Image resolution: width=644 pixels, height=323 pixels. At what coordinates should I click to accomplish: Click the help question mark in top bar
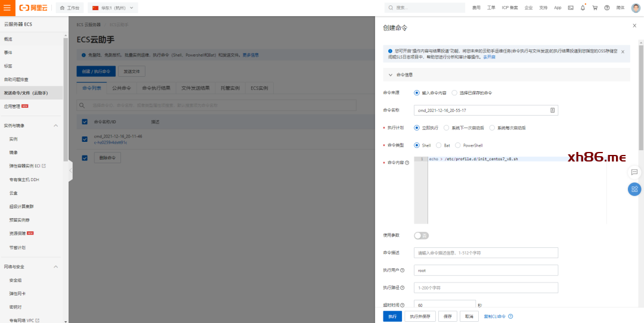[x=607, y=8]
